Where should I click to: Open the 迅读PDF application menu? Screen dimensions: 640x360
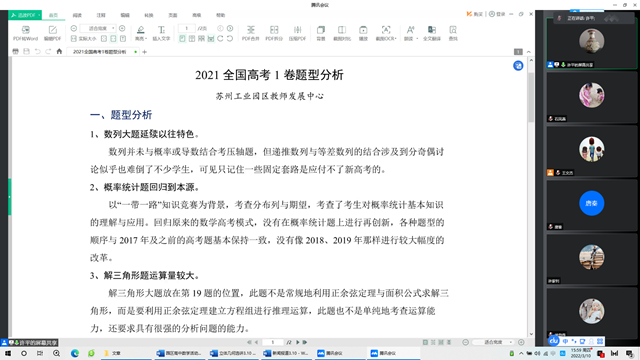[x=25, y=15]
